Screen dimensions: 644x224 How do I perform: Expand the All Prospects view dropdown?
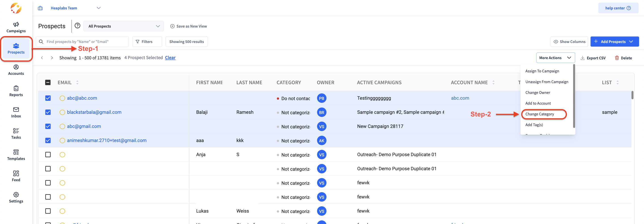point(123,26)
